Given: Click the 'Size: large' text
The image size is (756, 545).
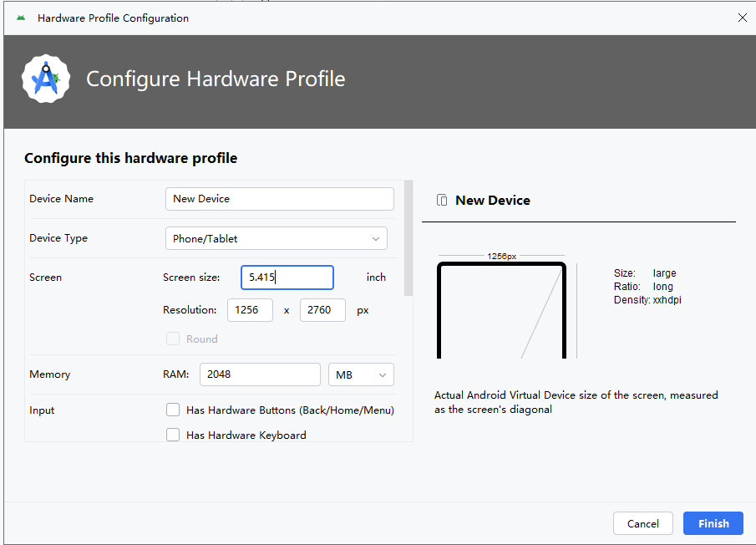Looking at the screenshot, I should 645,273.
